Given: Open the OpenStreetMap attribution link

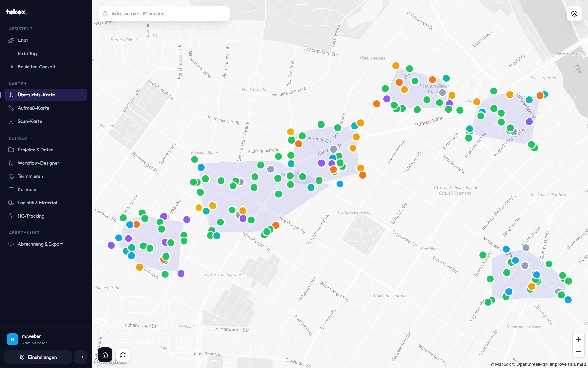Looking at the screenshot, I should [530, 364].
